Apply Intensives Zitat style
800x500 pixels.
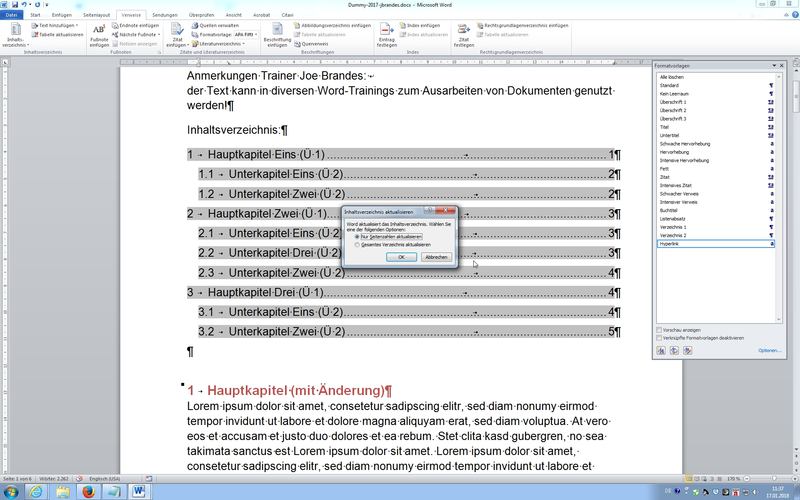[x=714, y=185]
